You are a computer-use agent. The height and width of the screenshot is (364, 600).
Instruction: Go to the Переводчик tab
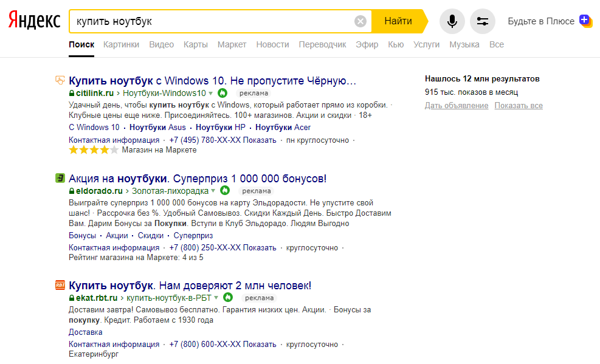[x=322, y=44]
